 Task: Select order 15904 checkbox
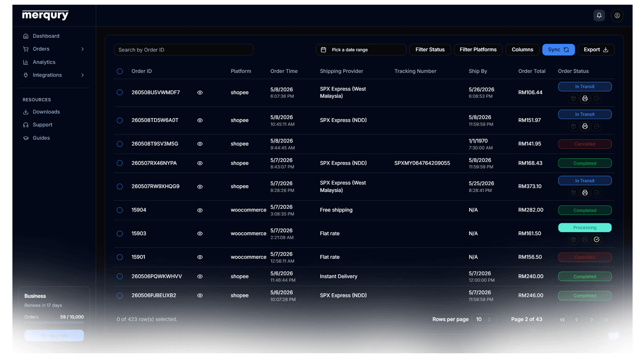(x=120, y=210)
